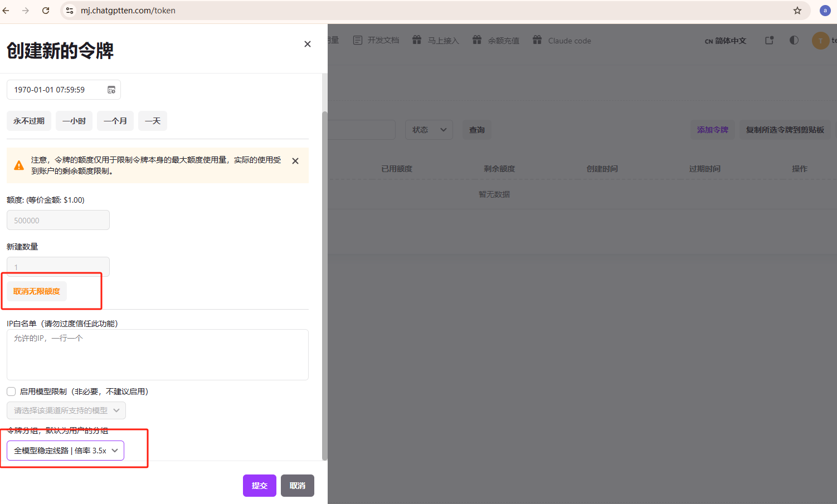Click the address bar URL mj.chatgptten.com/token

128,11
